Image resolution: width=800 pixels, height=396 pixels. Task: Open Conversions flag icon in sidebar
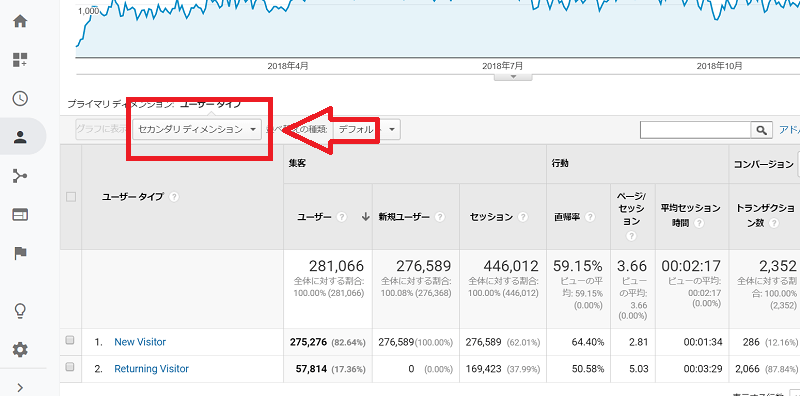20,253
